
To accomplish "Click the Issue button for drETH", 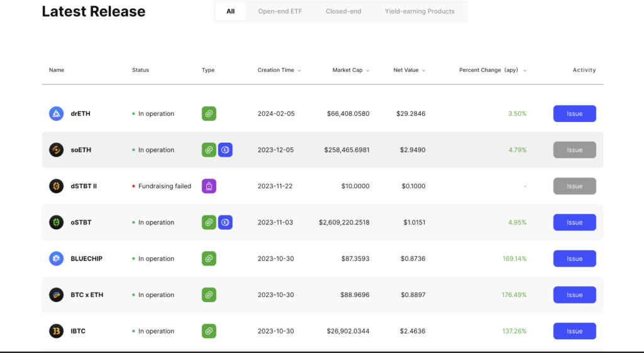I will coord(575,113).
